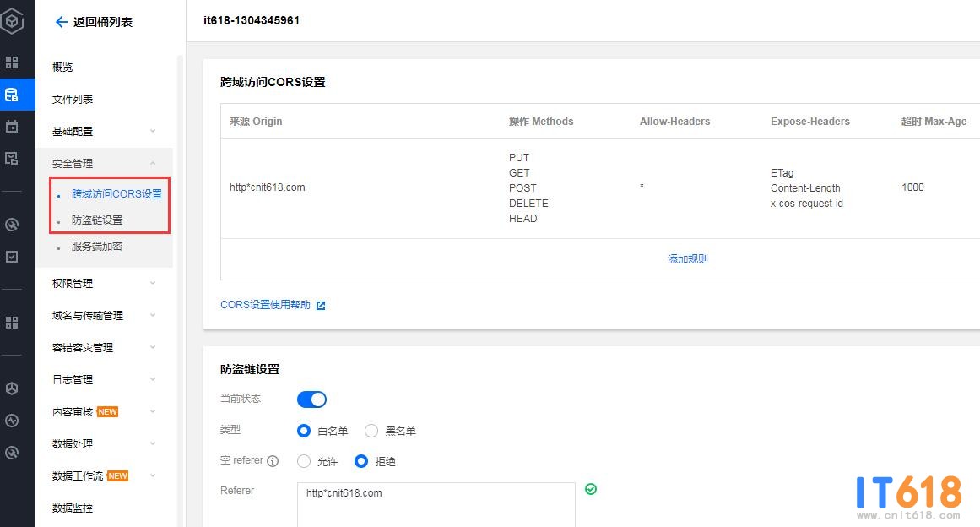Screen dimensions: 980x527
Task: Click the 超时 Max-Age column header
Action: click(934, 122)
